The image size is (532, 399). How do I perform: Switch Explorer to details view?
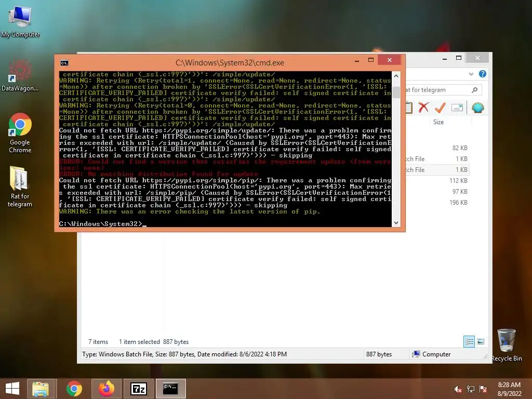[x=469, y=341]
